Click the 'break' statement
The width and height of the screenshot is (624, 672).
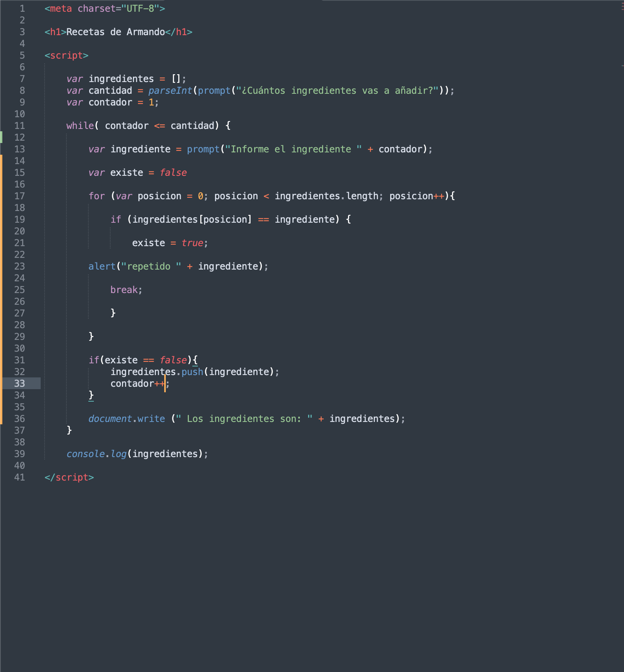coord(124,290)
